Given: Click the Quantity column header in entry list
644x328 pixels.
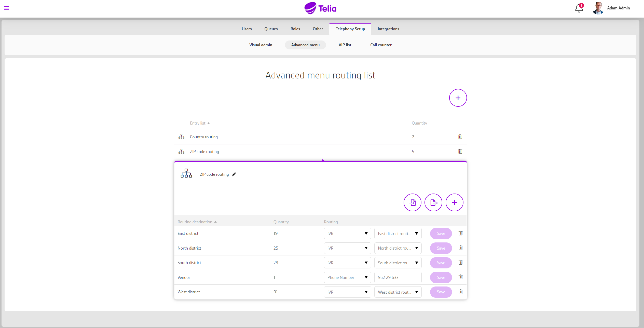Looking at the screenshot, I should pos(419,123).
